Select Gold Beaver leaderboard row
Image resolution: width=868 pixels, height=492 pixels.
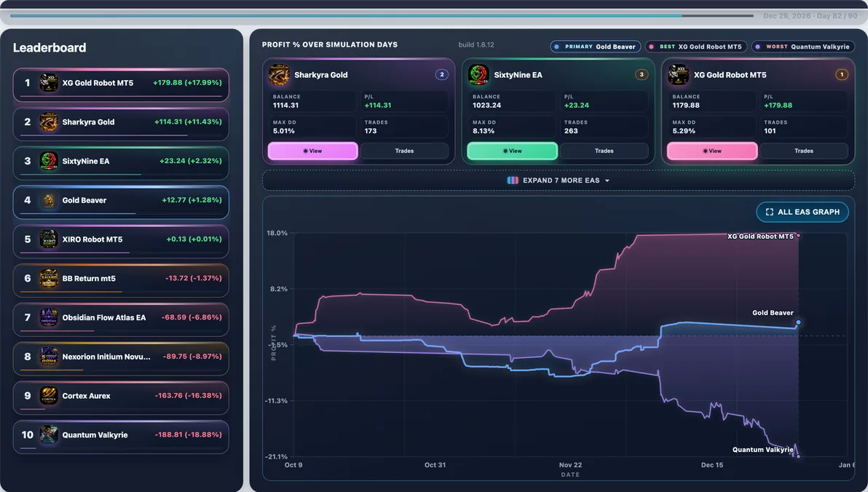point(121,202)
